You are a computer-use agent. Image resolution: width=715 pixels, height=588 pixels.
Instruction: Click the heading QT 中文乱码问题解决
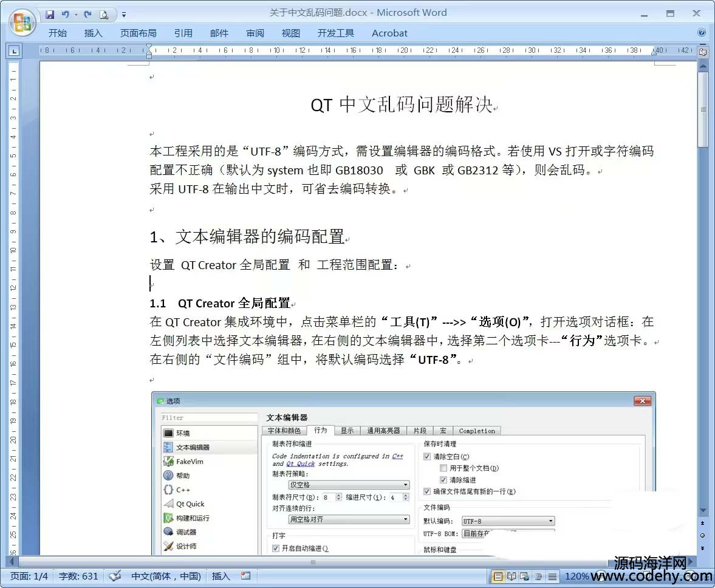402,104
